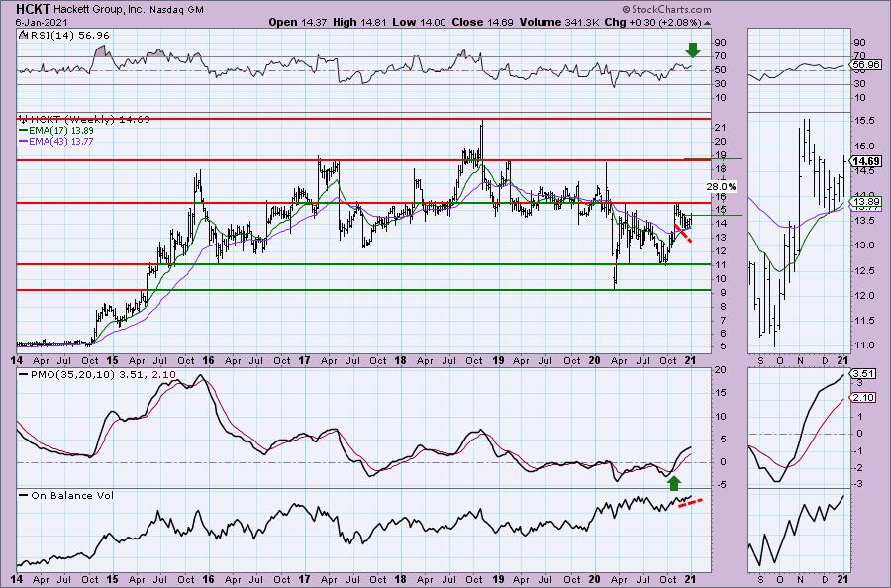Screen dimensions: 891x588
Task: Click the small RSI line icon before RSI(14)
Action: (x=22, y=36)
